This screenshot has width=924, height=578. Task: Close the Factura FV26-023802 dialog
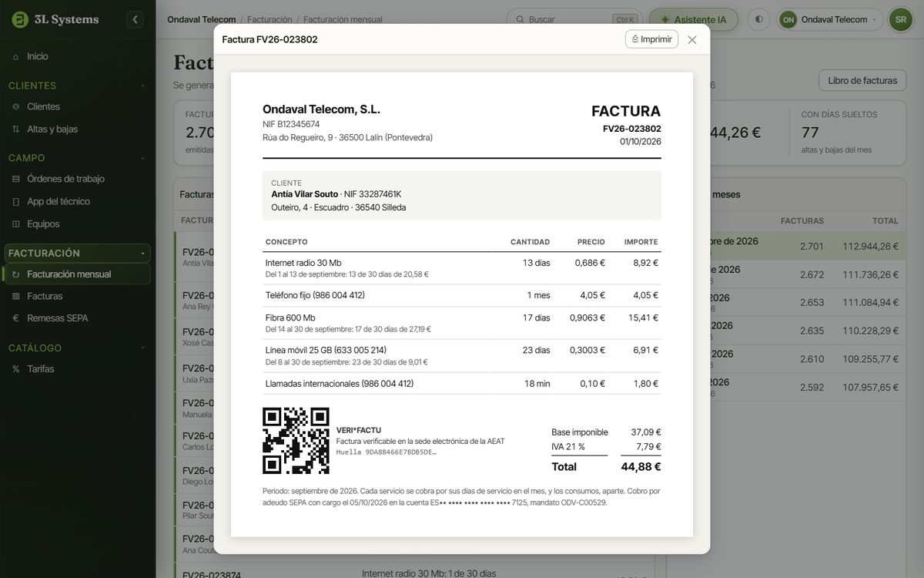[691, 40]
